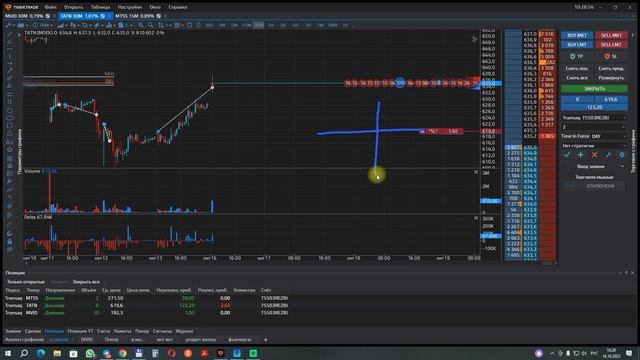Image resolution: width=640 pixels, height=360 pixels.
Task: Open the Справка menu
Action: coord(178,7)
